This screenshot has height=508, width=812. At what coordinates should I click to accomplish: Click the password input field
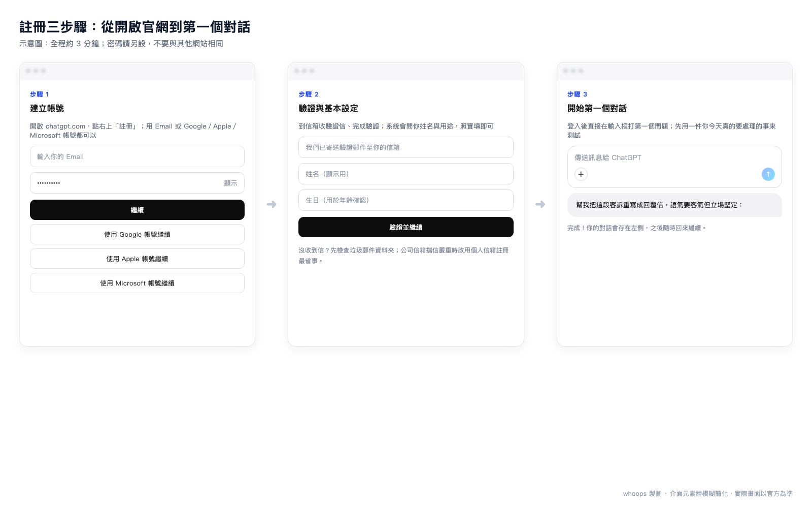click(137, 183)
